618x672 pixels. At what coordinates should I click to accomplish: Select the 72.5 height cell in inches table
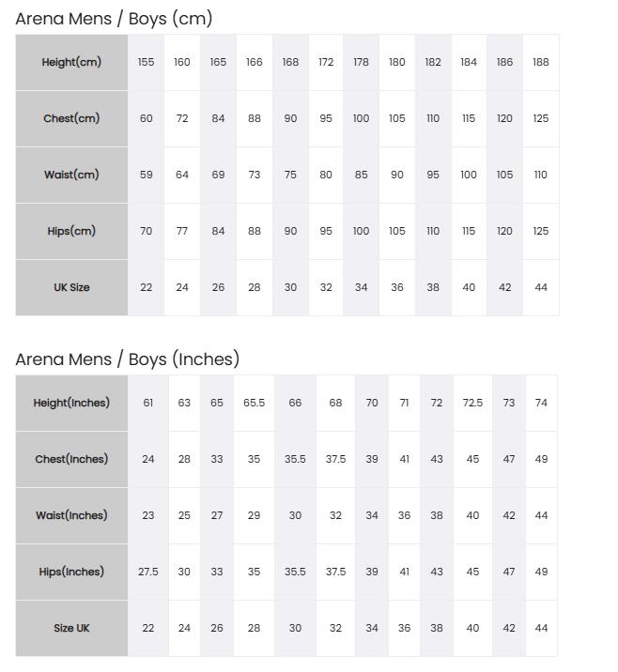coord(472,404)
